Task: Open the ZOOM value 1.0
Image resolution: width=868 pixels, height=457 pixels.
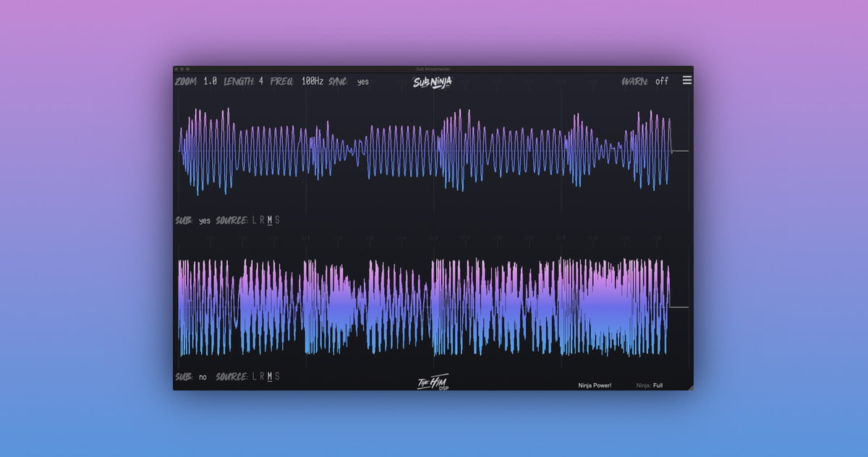Action: coord(210,81)
